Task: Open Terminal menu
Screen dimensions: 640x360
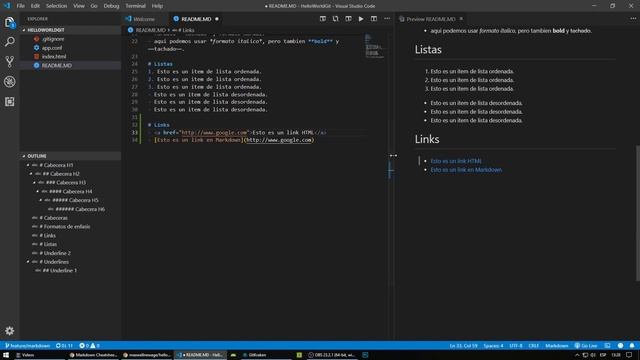Action: pyautogui.click(x=136, y=6)
